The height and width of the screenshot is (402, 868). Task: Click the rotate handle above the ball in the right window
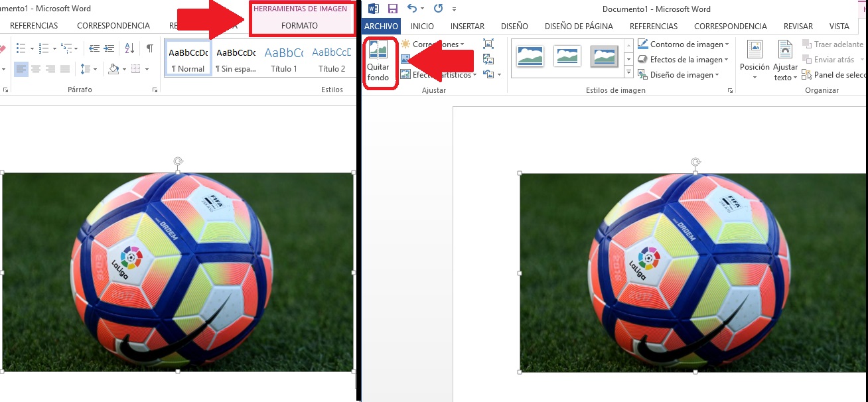pos(695,162)
